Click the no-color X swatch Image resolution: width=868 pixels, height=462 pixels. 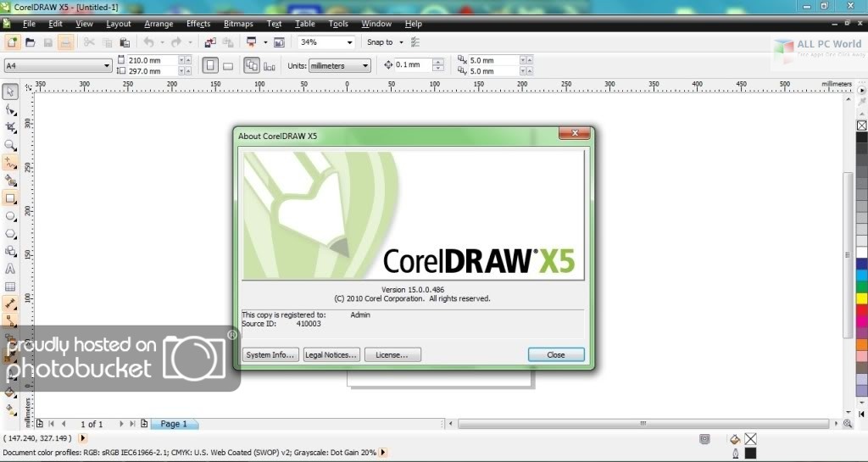[862, 125]
